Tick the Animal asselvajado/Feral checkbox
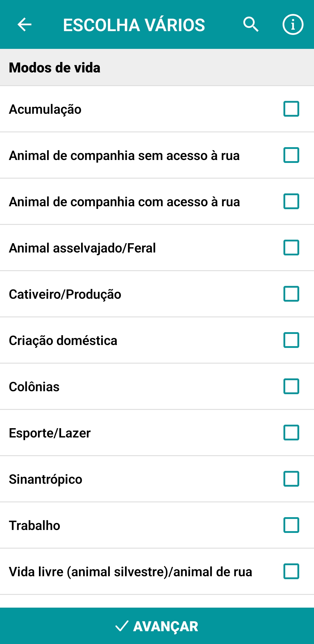 291,248
